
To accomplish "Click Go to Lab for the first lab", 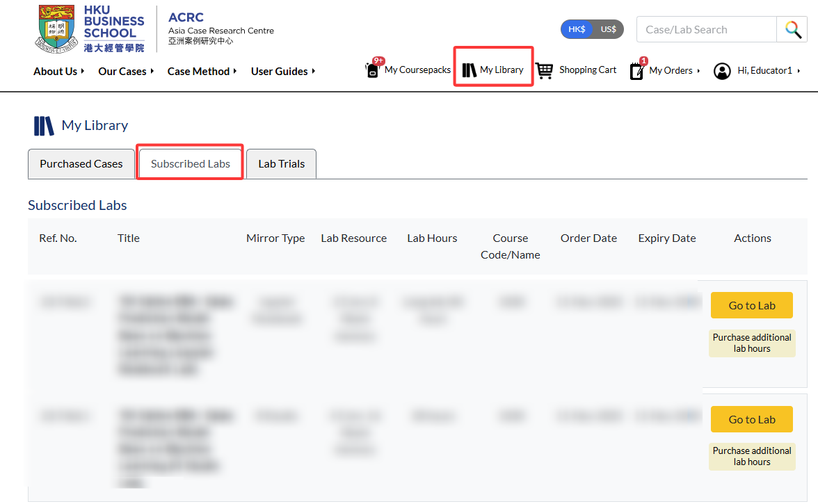I will (752, 305).
